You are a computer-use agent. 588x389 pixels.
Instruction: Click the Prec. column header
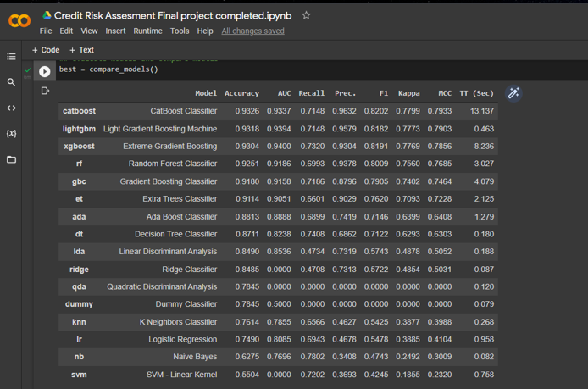tap(345, 93)
